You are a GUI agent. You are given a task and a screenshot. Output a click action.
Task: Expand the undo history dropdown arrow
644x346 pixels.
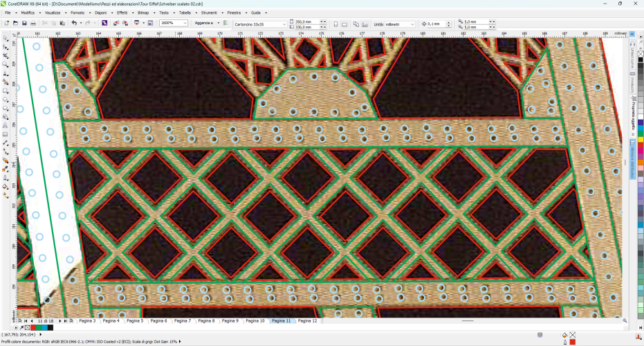(80, 23)
